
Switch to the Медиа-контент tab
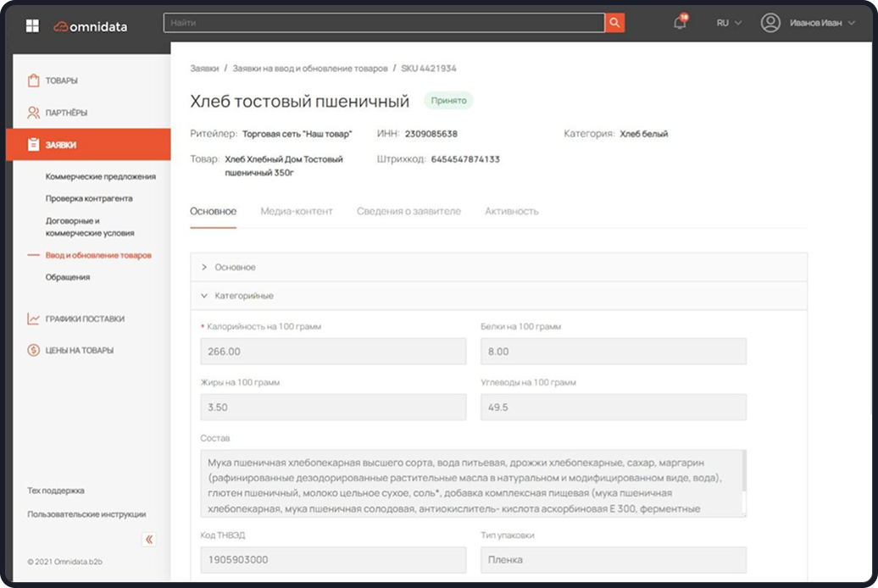pyautogui.click(x=297, y=211)
